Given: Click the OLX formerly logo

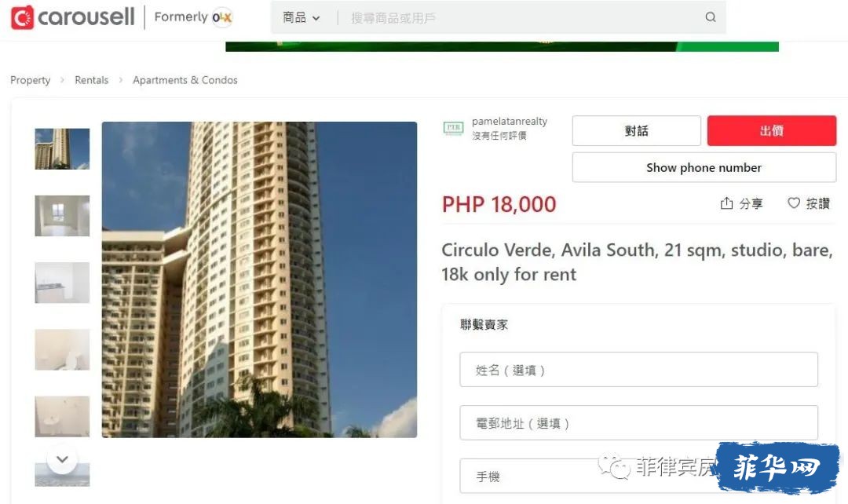Looking at the screenshot, I should tap(221, 17).
